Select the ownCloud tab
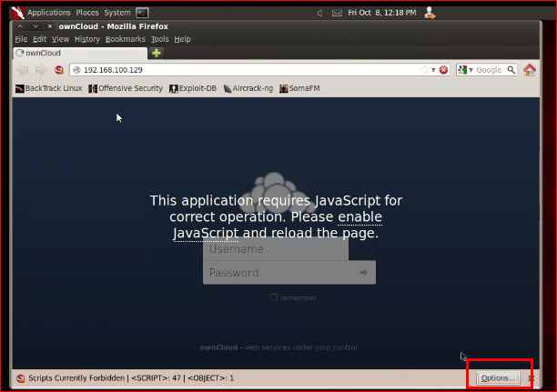 pyautogui.click(x=80, y=53)
